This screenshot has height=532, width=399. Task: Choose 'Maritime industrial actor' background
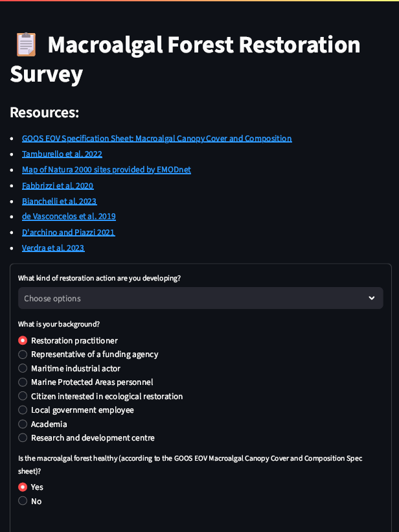pyautogui.click(x=23, y=368)
